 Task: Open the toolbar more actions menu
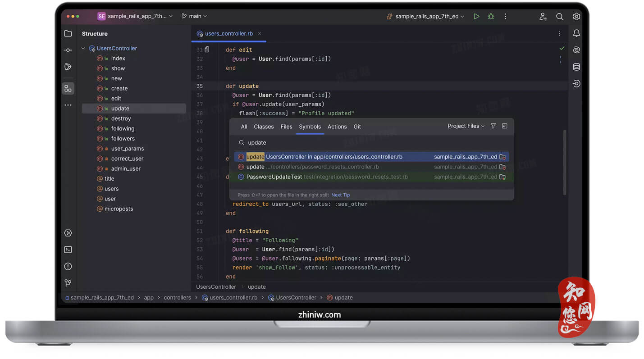point(505,16)
